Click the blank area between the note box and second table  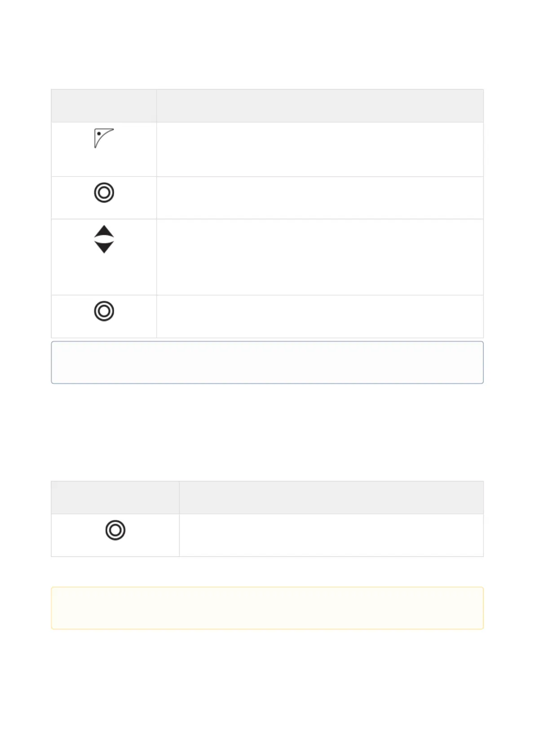[x=267, y=432]
